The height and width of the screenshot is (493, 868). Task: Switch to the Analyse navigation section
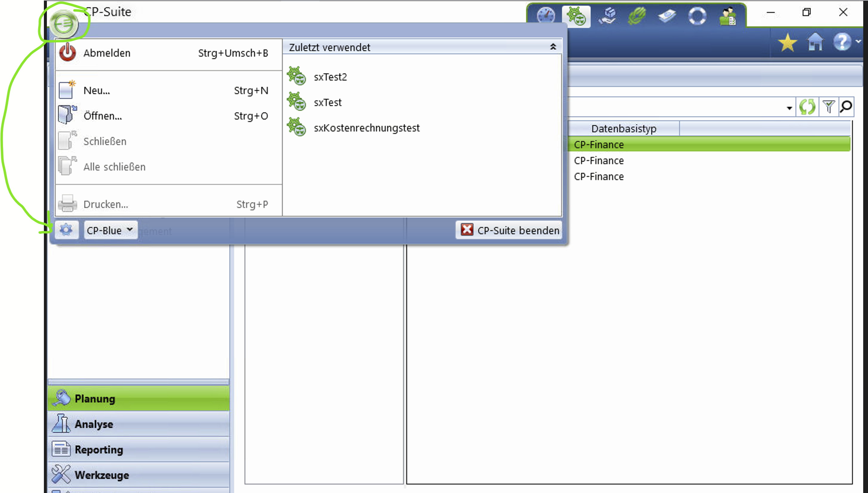click(94, 424)
